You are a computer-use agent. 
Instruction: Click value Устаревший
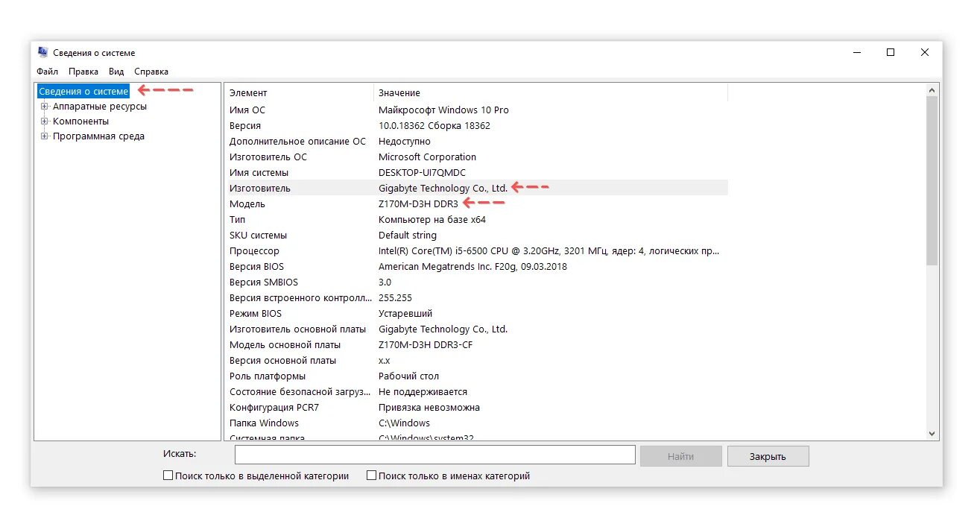(x=405, y=314)
